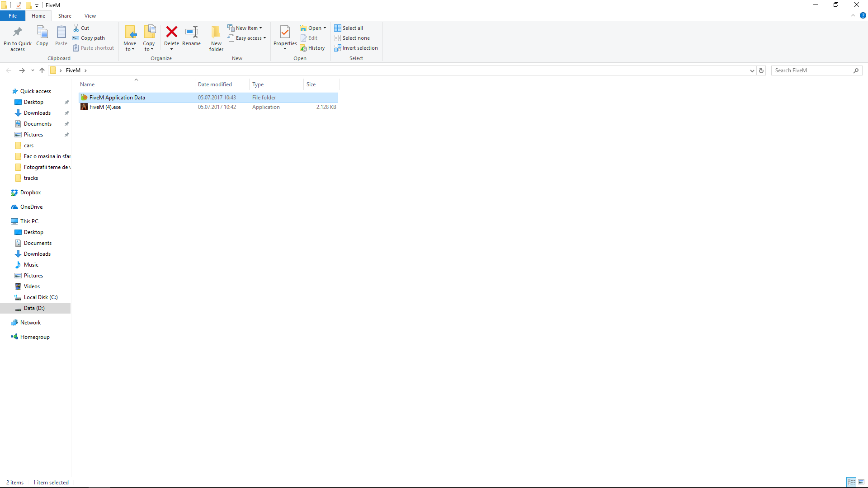
Task: Open Local Disk (C:)
Action: pos(41,297)
